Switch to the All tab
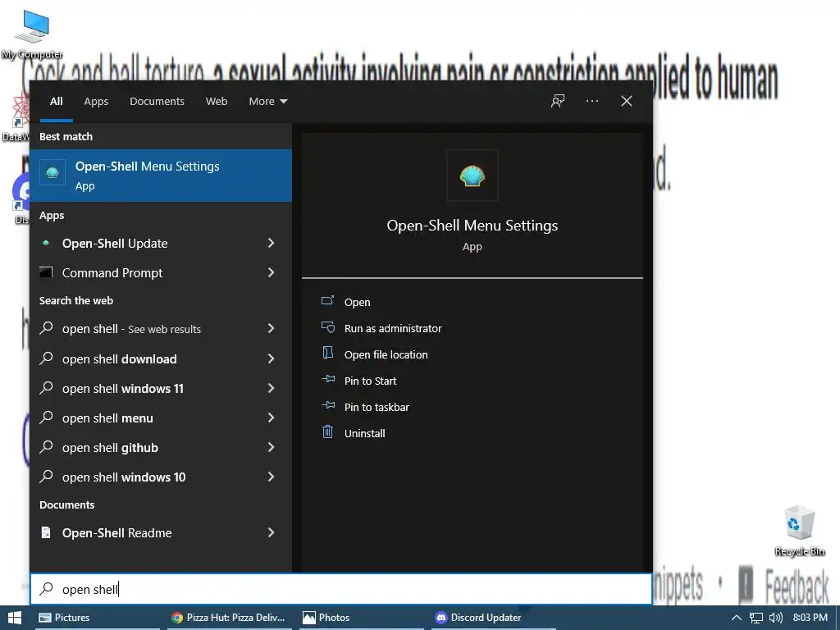 pos(57,101)
